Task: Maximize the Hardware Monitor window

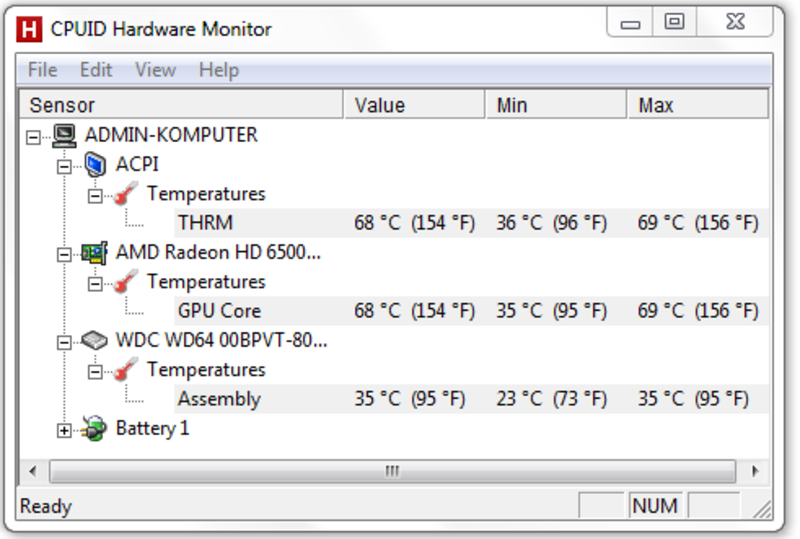Action: pos(674,22)
